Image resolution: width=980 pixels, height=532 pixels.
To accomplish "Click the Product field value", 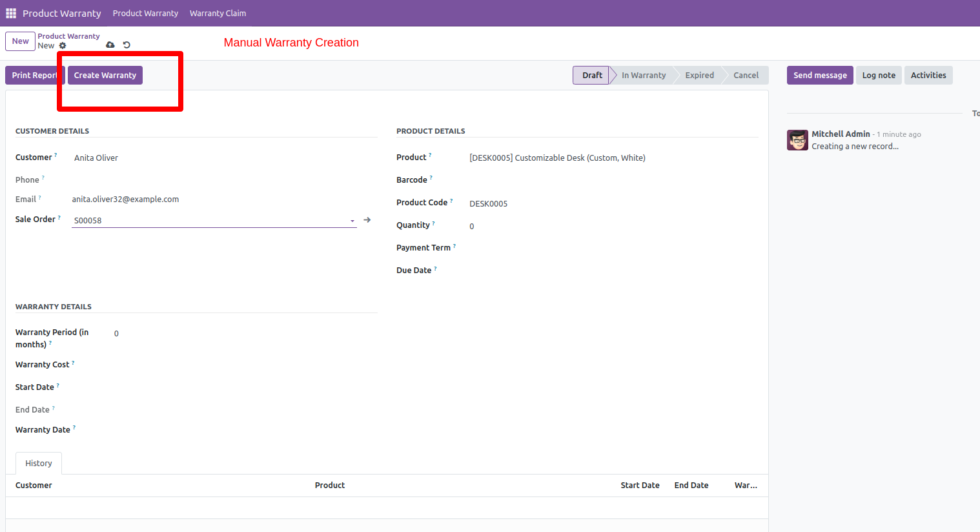I will [557, 158].
